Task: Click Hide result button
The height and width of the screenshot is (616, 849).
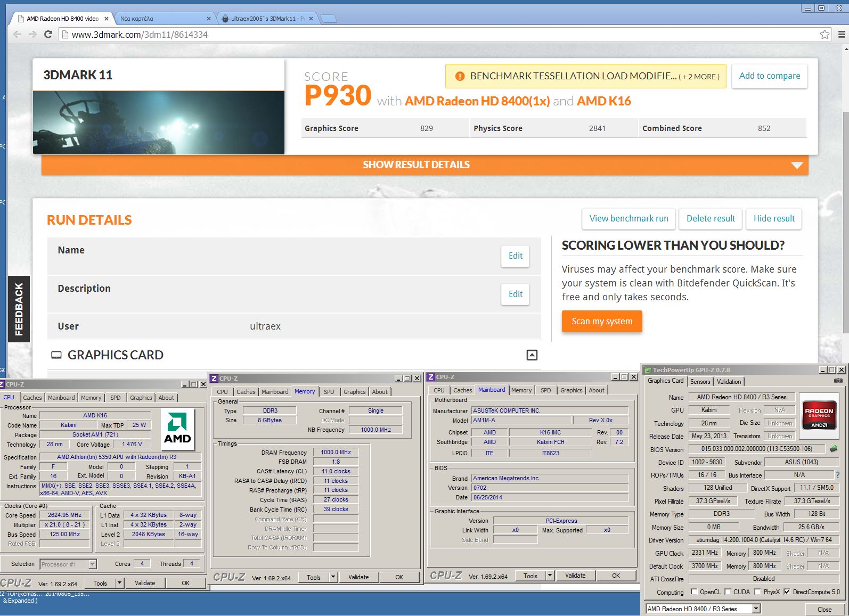Action: 774,219
